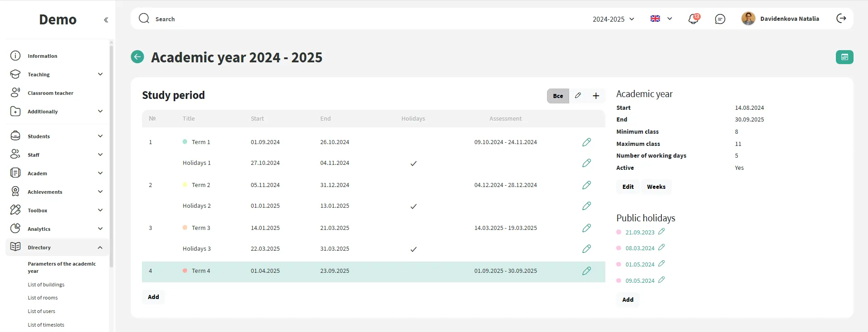Select Classroom teacher in sidebar

click(50, 93)
